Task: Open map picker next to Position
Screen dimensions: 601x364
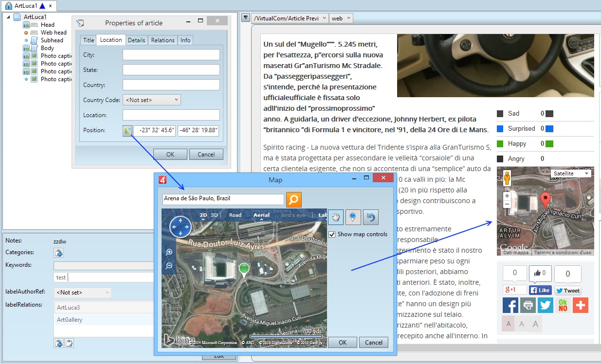Action: [x=127, y=131]
